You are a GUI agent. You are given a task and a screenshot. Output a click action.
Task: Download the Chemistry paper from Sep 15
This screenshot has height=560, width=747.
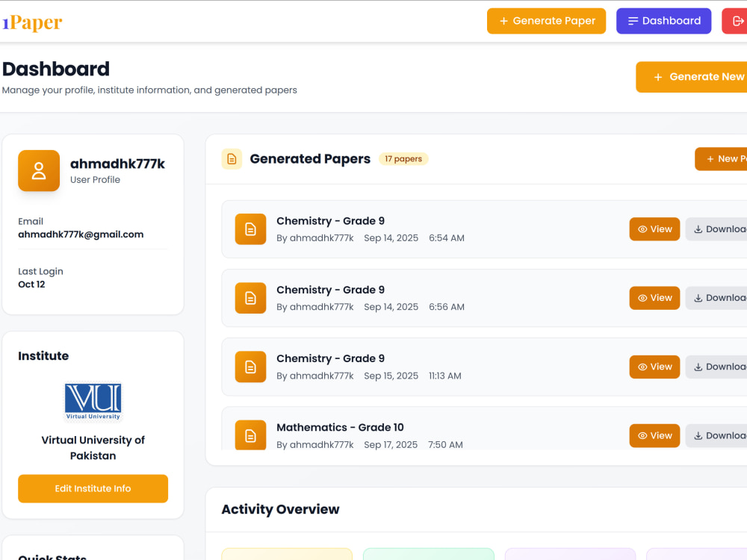pyautogui.click(x=716, y=367)
